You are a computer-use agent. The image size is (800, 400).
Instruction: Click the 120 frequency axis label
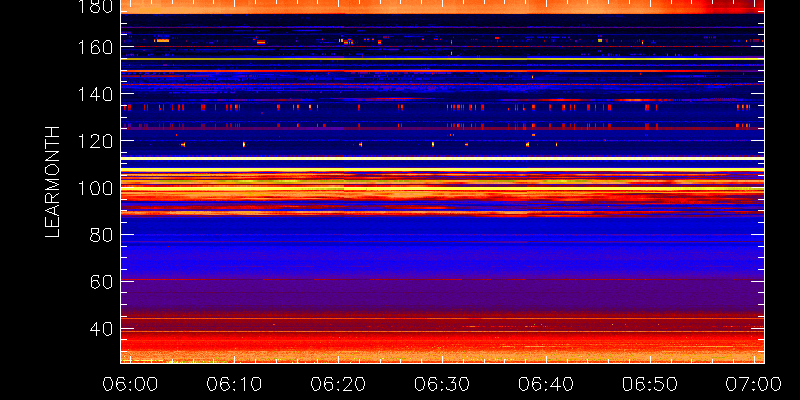(x=96, y=141)
